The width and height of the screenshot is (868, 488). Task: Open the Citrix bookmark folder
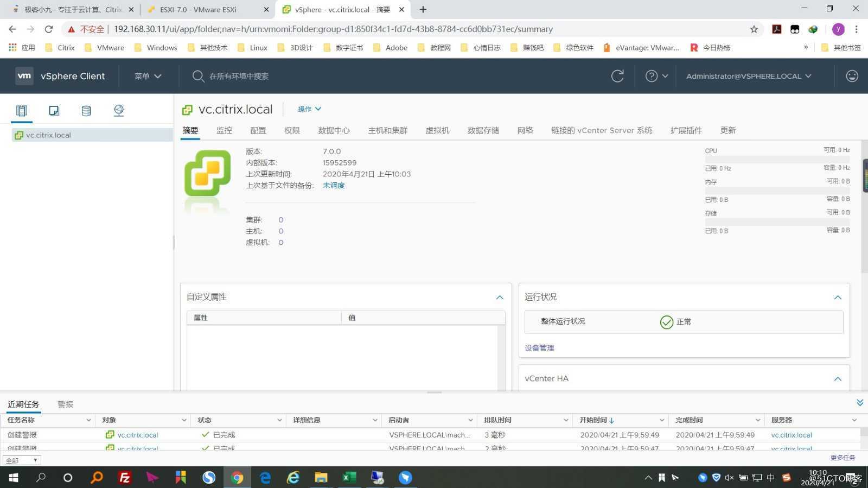pos(60,48)
